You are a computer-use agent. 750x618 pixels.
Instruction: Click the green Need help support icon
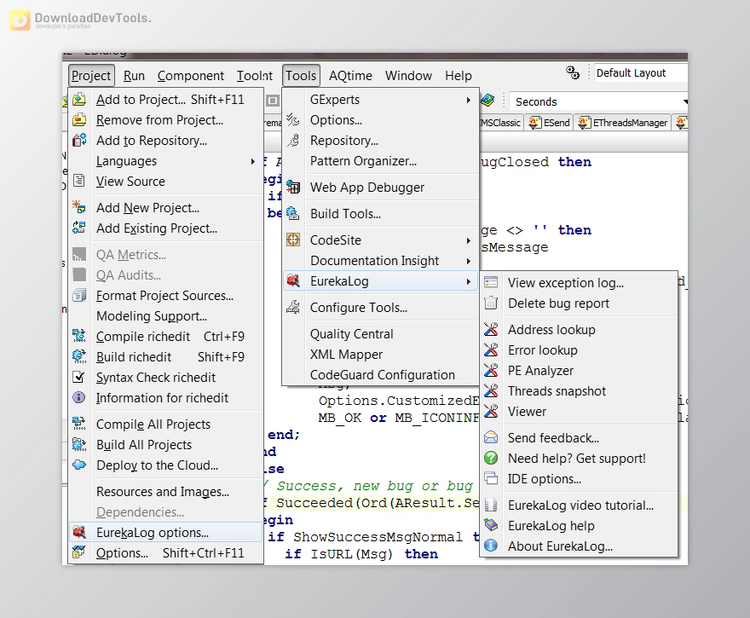click(491, 458)
